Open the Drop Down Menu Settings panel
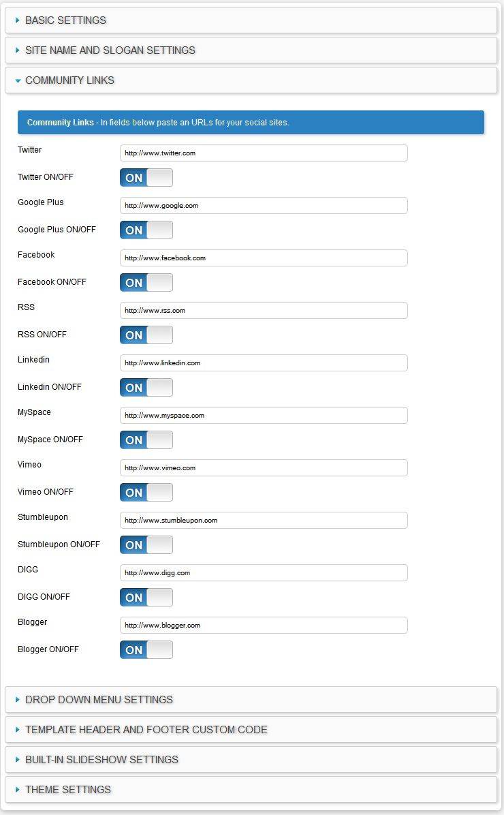Screen dimensions: 504x815 [x=251, y=700]
